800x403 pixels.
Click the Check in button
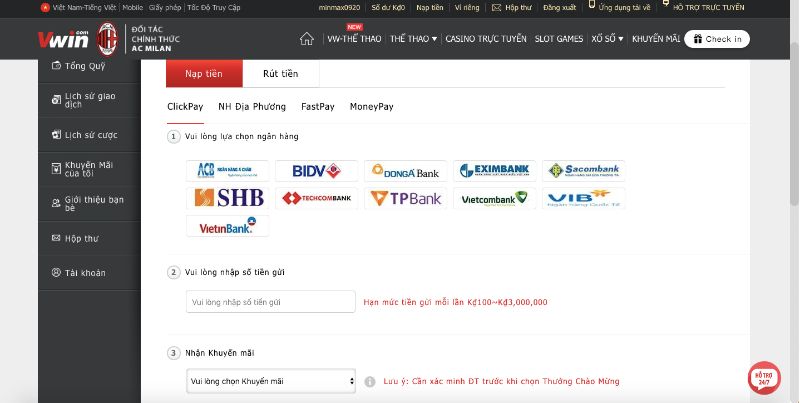717,39
